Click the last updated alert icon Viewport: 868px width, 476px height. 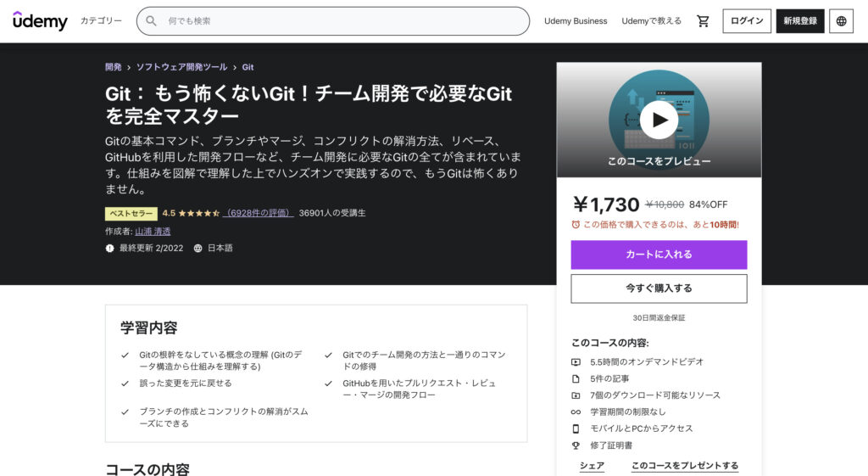pyautogui.click(x=109, y=249)
